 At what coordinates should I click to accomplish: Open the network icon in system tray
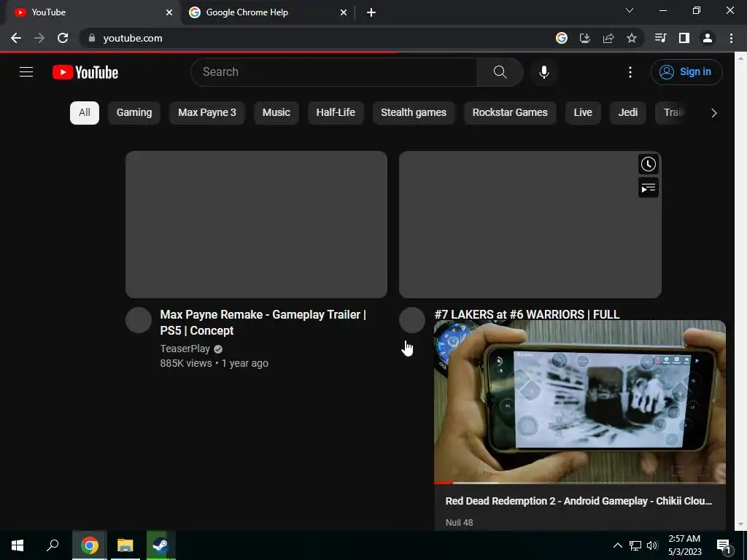click(x=635, y=545)
